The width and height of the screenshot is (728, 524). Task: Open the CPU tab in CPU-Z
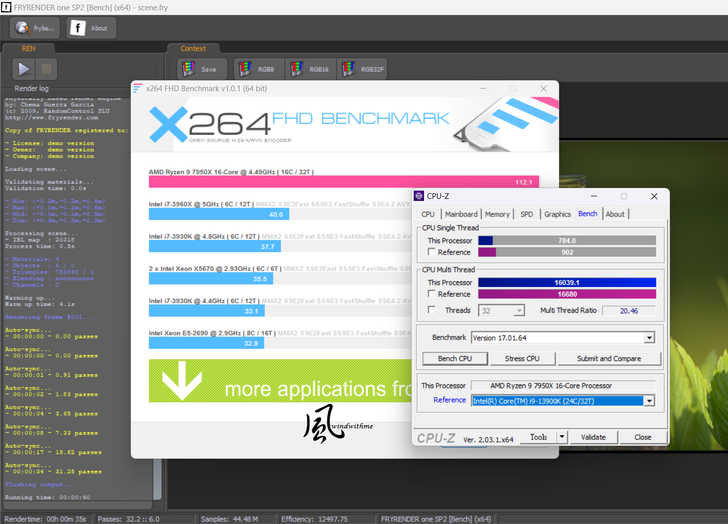coord(428,214)
